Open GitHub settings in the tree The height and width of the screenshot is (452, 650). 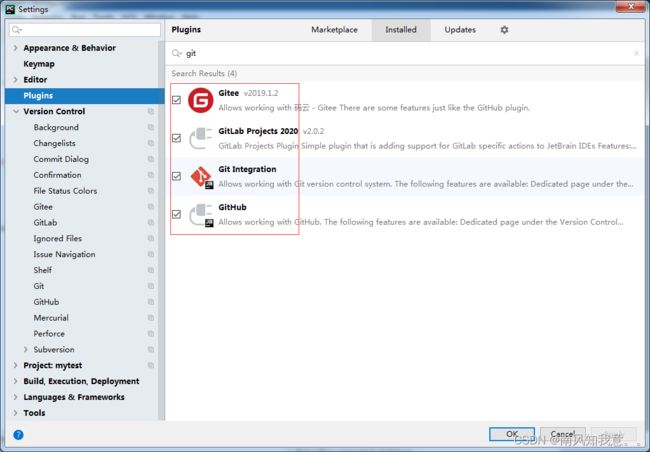46,302
